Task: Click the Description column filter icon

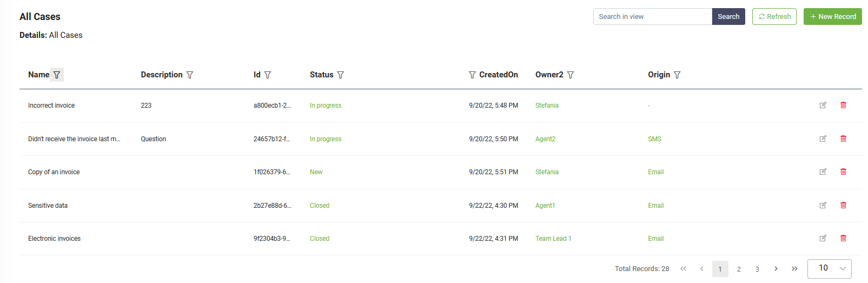Action: pos(190,75)
